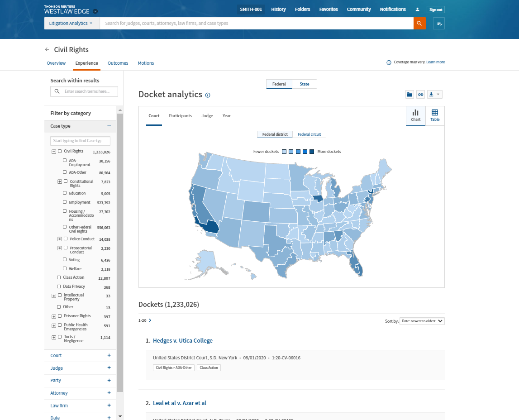Screen dimensions: 519x420
Task: Click Docket analytics info icon
Action: click(208, 95)
